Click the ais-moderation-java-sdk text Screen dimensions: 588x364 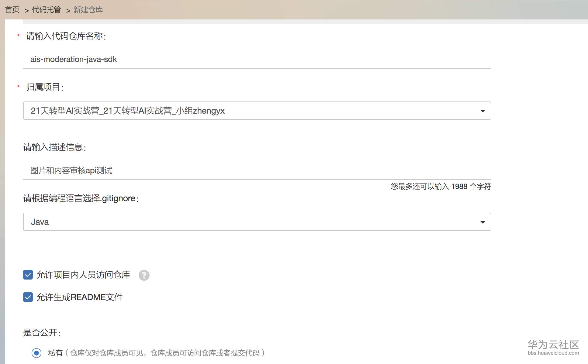pos(74,59)
